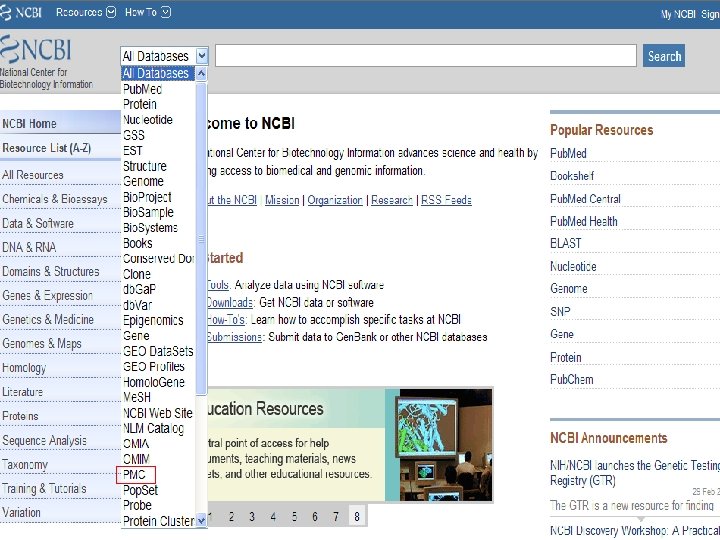
Task: Open NCBI Home in the sidebar
Action: [60, 124]
